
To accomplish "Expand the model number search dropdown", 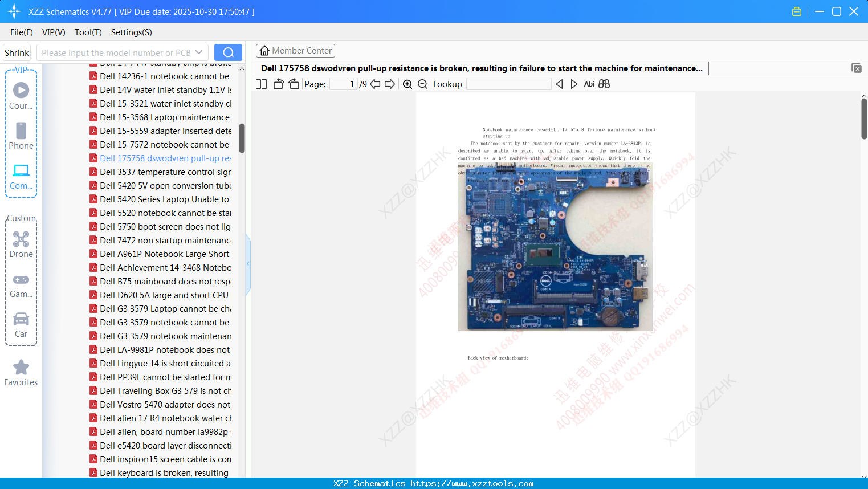I will 199,52.
